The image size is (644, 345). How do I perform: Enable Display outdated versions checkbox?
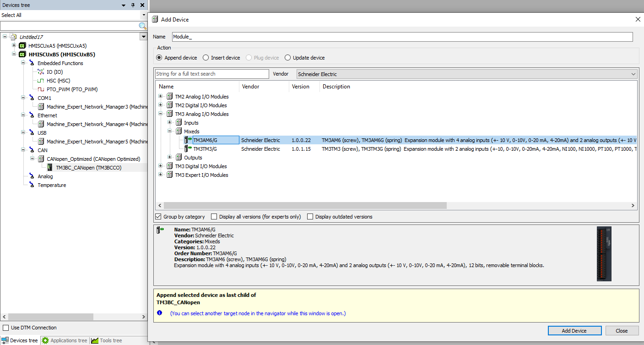[x=310, y=217]
